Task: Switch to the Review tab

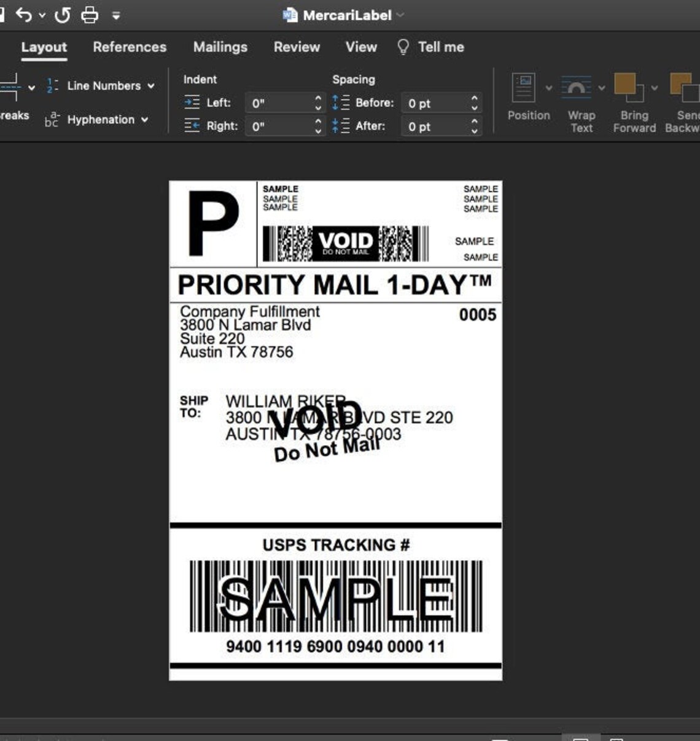Action: (x=297, y=47)
